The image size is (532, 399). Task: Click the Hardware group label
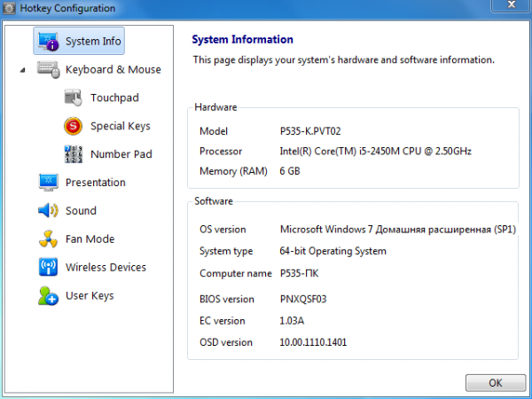tap(215, 107)
